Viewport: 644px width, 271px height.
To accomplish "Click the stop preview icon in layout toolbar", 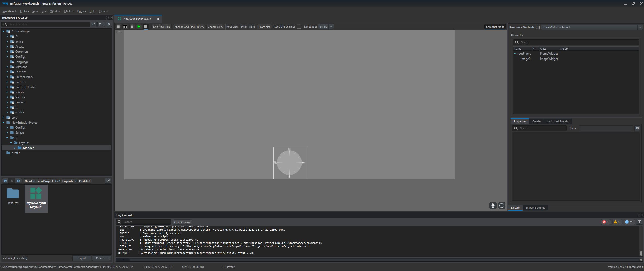I will point(146,26).
